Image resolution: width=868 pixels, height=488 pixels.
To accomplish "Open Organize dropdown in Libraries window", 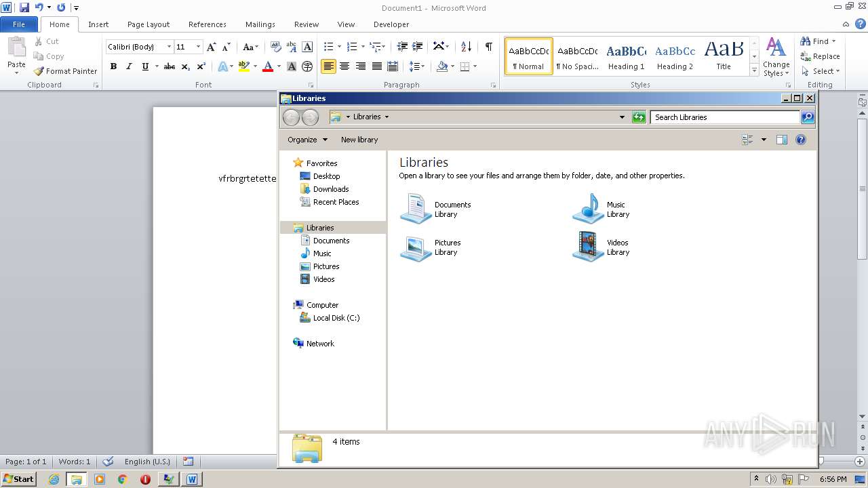I will 307,140.
